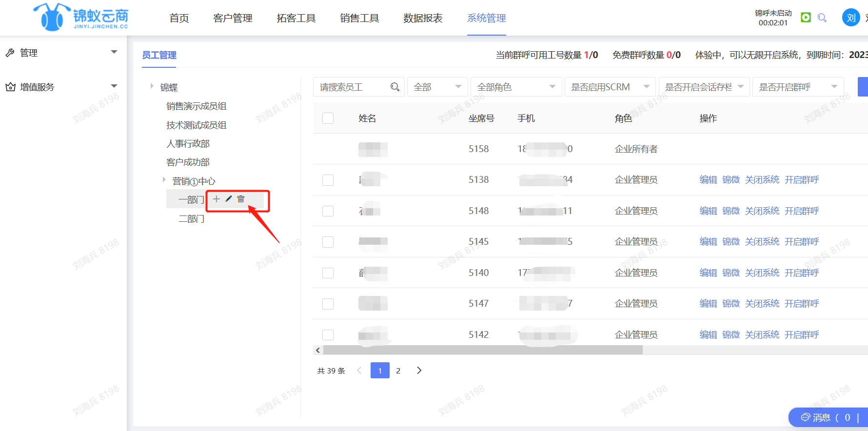Click 锦微 for seat 5148

click(731, 211)
